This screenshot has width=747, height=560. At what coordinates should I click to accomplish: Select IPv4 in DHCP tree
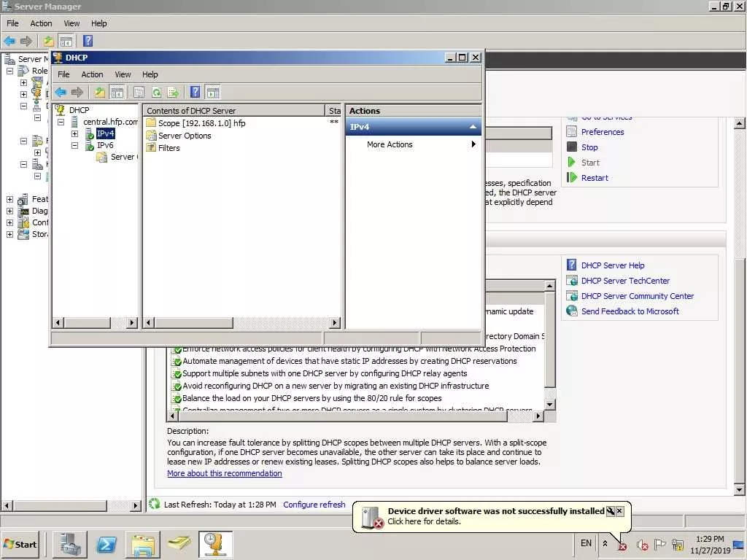105,133
